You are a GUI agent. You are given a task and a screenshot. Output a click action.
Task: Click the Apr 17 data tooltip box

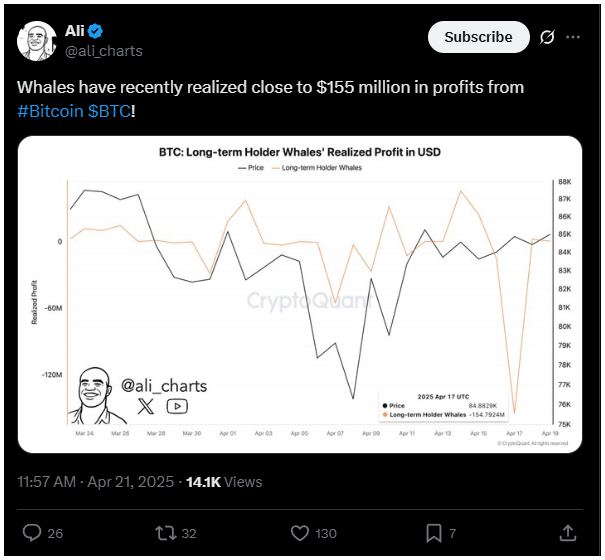443,406
